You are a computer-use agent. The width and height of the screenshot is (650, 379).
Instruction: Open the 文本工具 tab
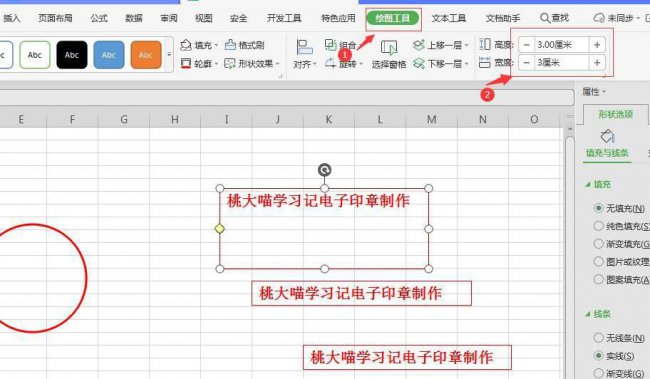click(449, 18)
